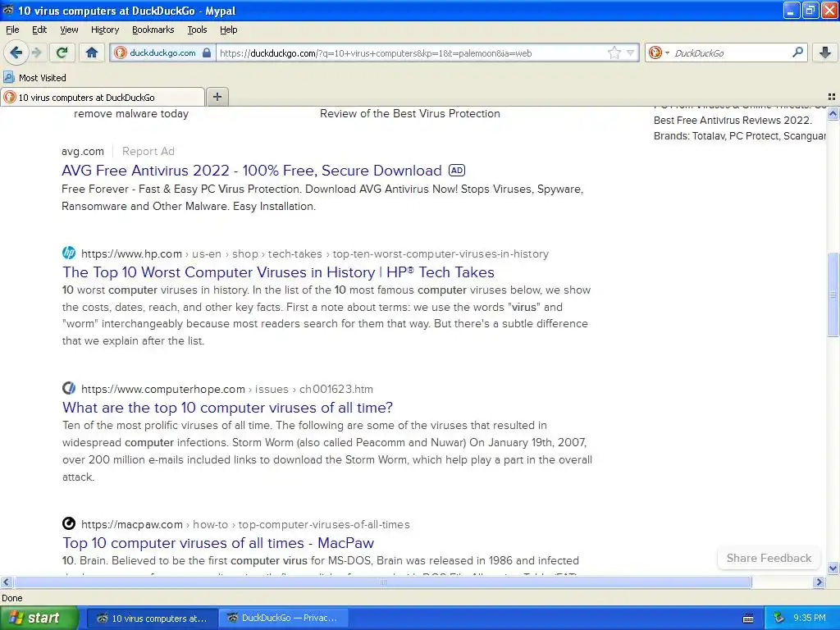Click horizontal scrollbar right arrow
The image size is (840, 630).
(x=819, y=582)
